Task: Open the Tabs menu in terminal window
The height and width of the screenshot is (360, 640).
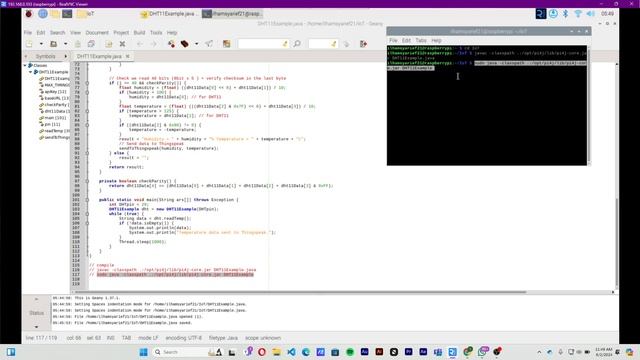Action: pos(421,40)
